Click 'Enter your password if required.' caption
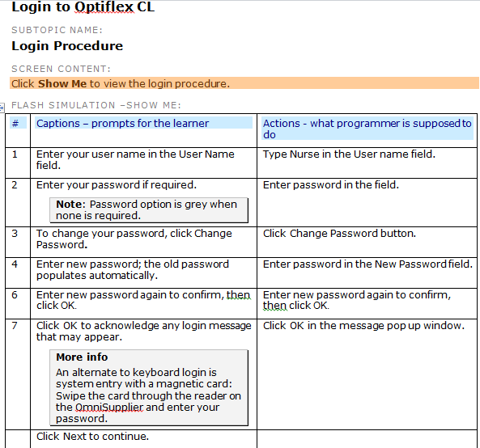This screenshot has height=448, width=480. pyautogui.click(x=117, y=185)
